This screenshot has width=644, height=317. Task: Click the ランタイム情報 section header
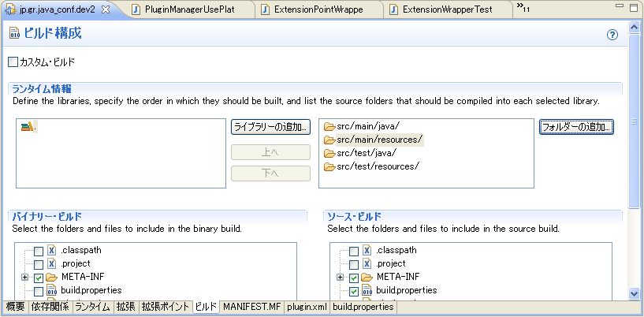point(42,88)
